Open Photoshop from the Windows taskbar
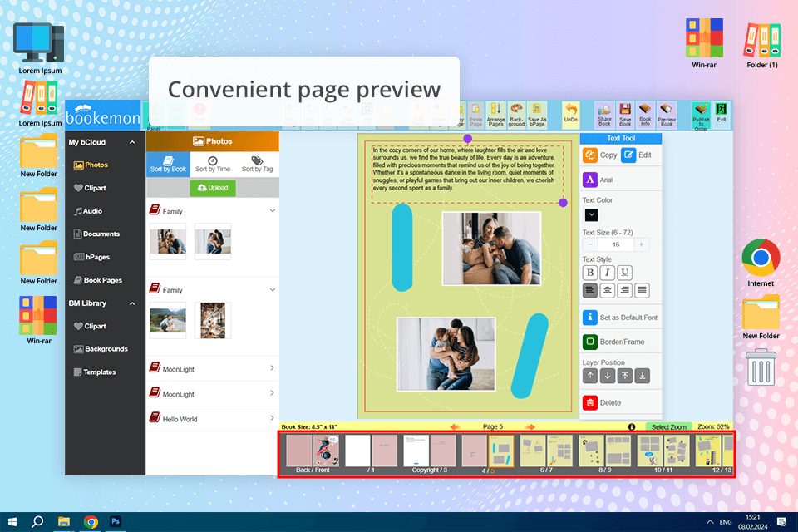This screenshot has width=798, height=532. (116, 521)
